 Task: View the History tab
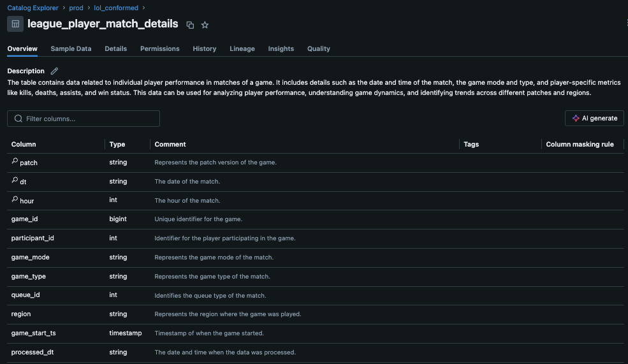point(205,48)
